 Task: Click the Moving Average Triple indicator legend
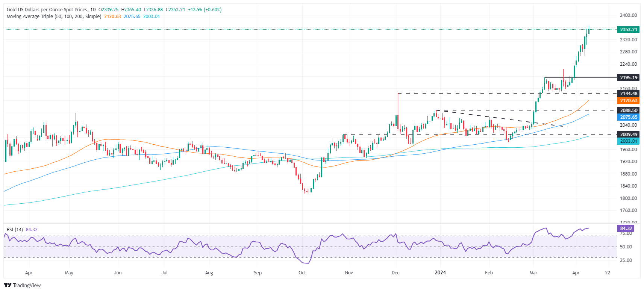point(54,17)
